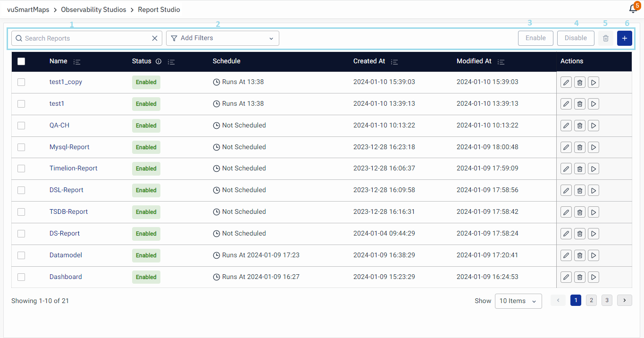Screen dimensions: 644x338
Task: Click the plus icon to add report
Action: pyautogui.click(x=624, y=38)
